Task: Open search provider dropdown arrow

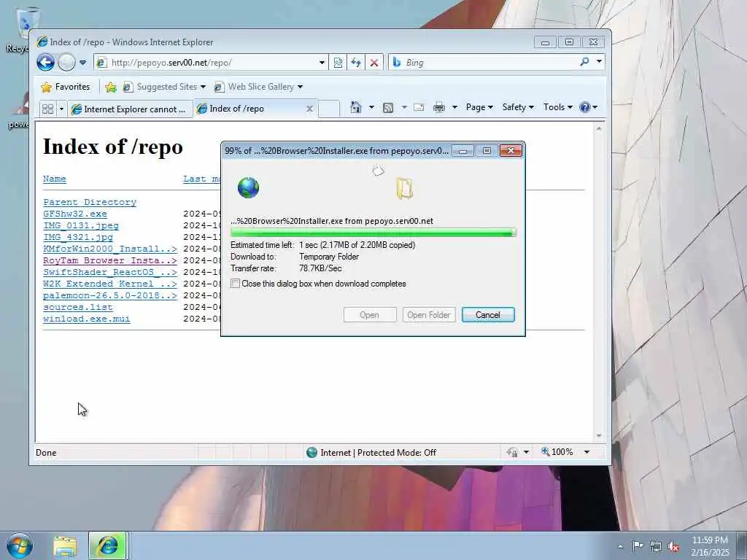Action: pos(599,61)
